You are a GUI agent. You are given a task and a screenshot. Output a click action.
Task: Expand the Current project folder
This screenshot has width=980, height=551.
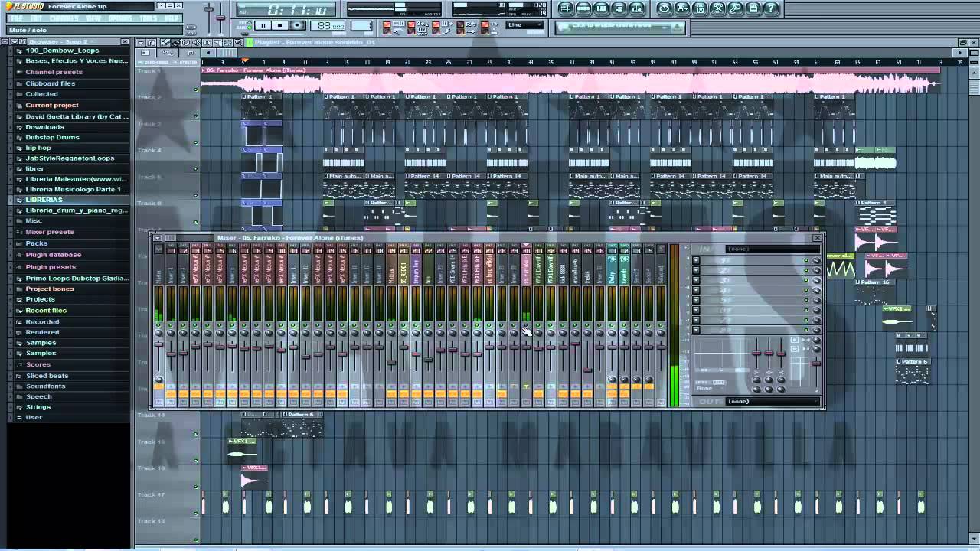point(51,106)
